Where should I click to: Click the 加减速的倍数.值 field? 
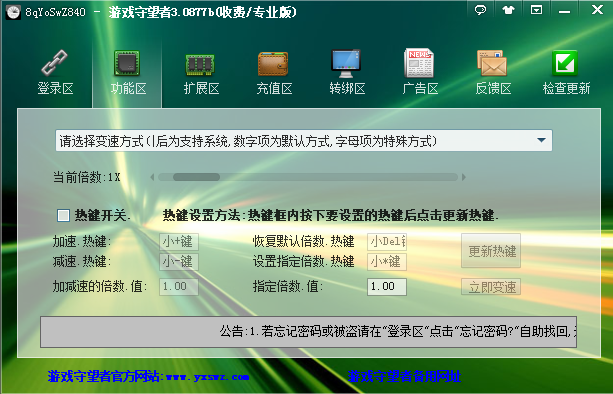179,287
